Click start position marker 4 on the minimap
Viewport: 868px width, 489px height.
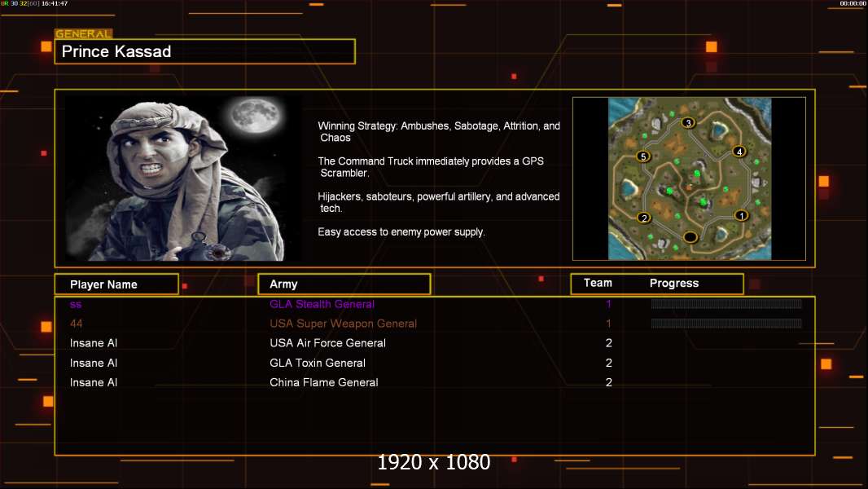point(739,152)
